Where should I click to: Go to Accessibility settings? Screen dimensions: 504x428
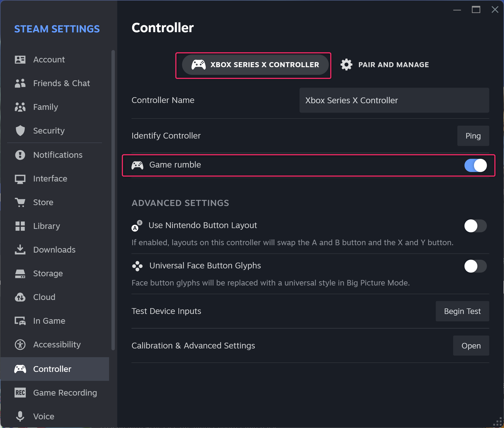[55, 345]
